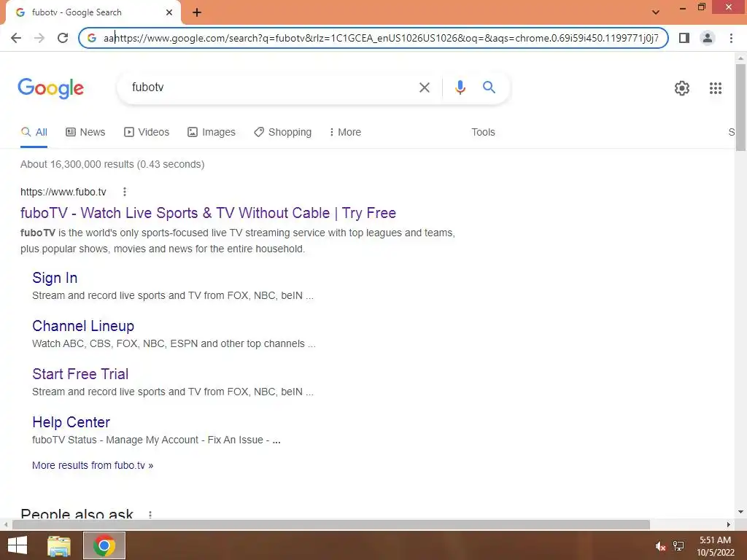Open options for the fubo.tv result

124,192
